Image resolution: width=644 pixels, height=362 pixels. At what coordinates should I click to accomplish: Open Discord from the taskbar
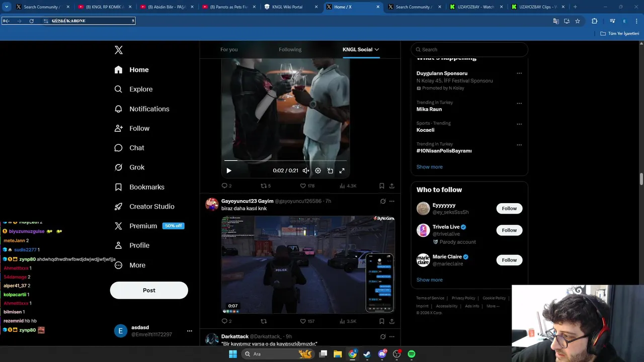point(382,354)
